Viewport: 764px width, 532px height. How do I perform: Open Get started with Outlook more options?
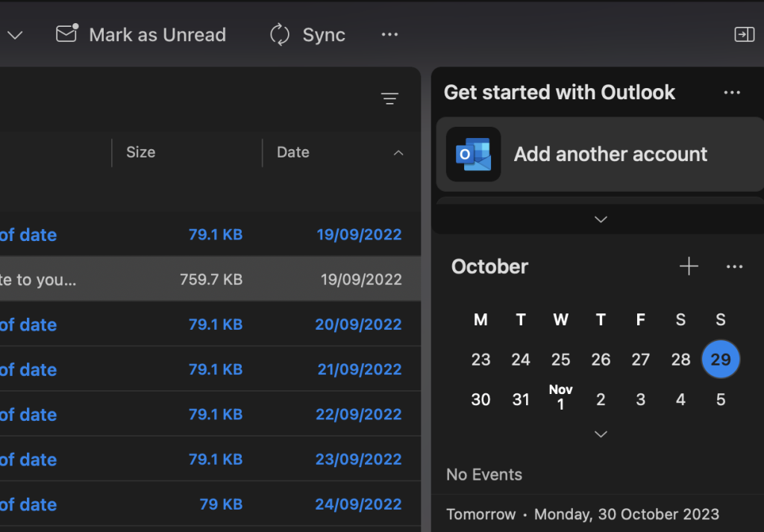(732, 93)
